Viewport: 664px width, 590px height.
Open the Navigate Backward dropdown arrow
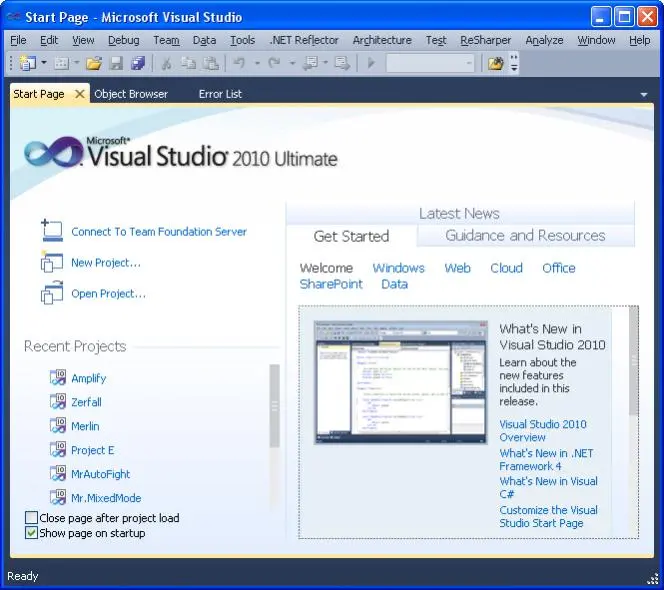tap(325, 63)
